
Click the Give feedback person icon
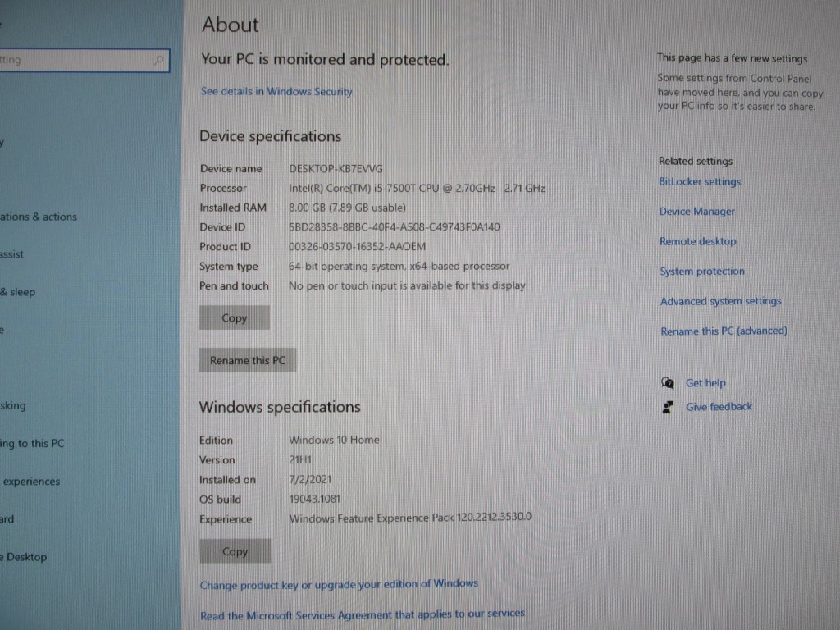coord(668,407)
